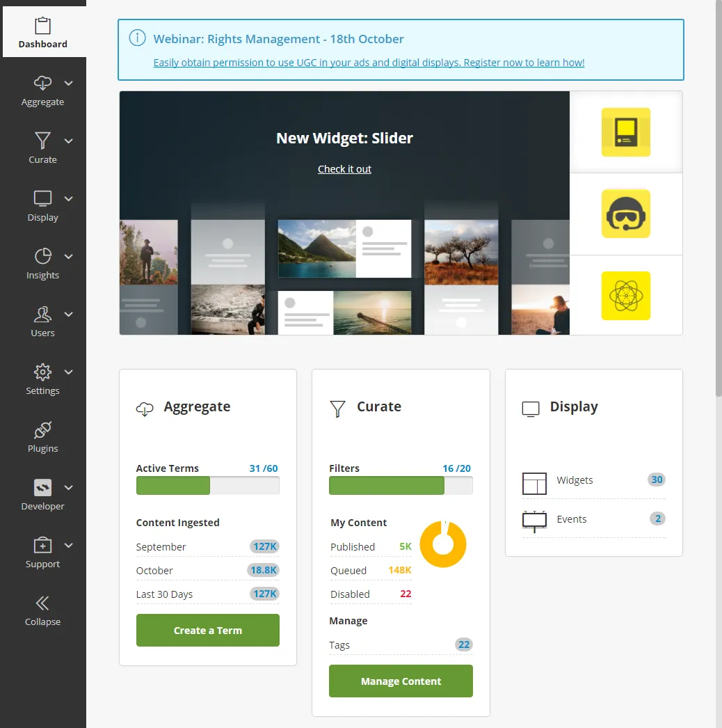Click the Settings gear icon in sidebar

click(42, 372)
